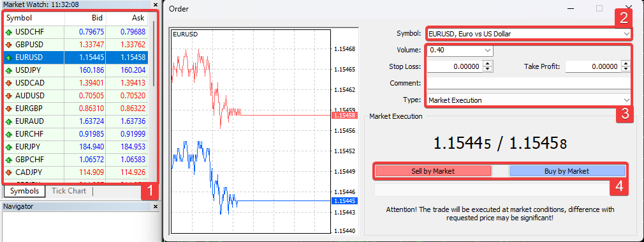Select the CADJPY symbol name
The image size is (644, 242).
pos(29,172)
